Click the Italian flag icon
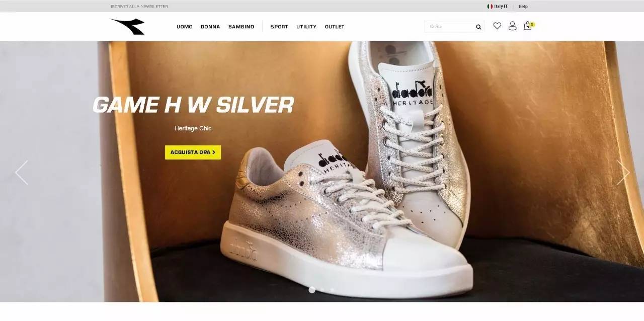This screenshot has height=321, width=644. 490,7
